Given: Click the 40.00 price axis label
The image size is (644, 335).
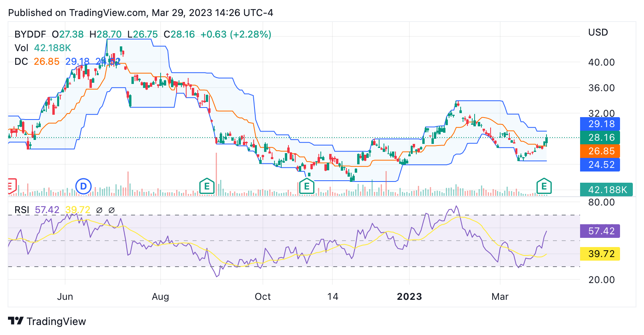Looking at the screenshot, I should tap(601, 62).
